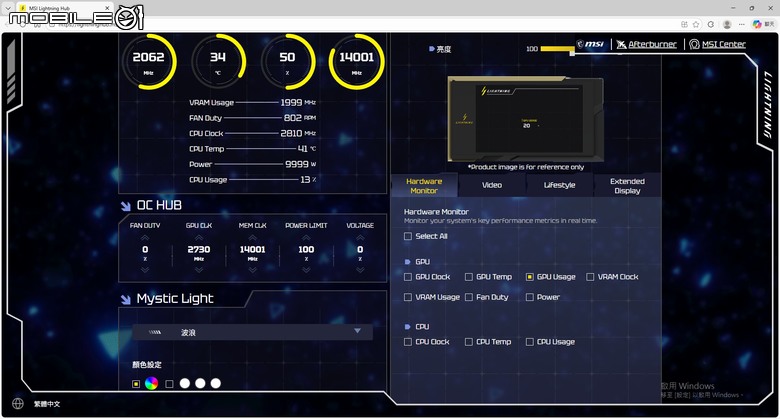This screenshot has height=419, width=780.
Task: Select the first white color circle
Action: coord(185,383)
